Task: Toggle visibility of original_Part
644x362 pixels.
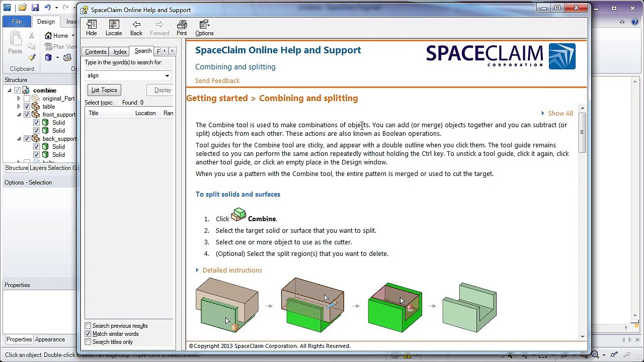Action: pos(27,99)
